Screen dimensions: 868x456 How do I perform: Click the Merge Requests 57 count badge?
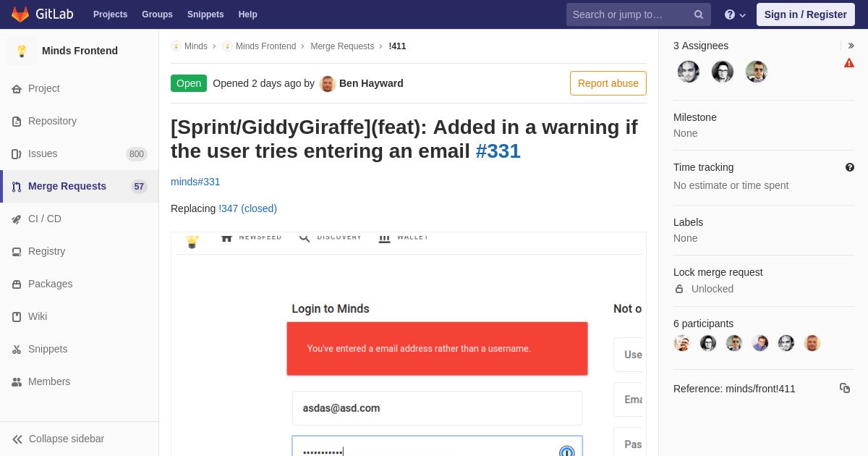(139, 187)
